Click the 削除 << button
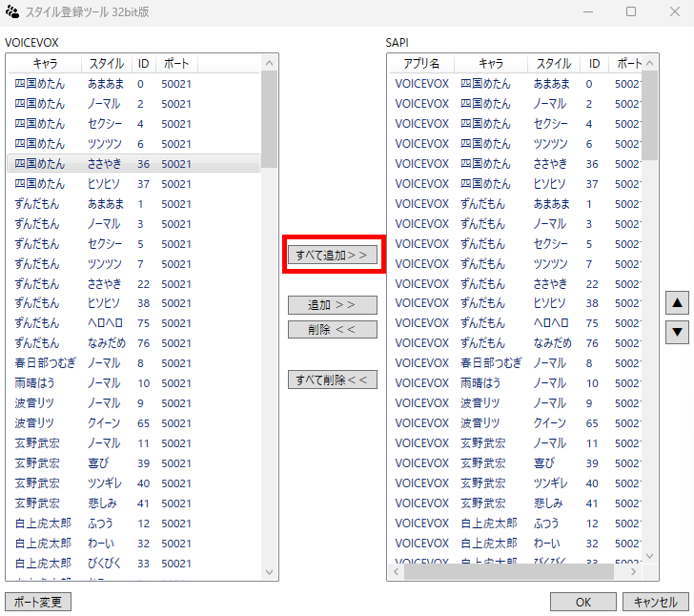Image resolution: width=694 pixels, height=616 pixels. 333,330
